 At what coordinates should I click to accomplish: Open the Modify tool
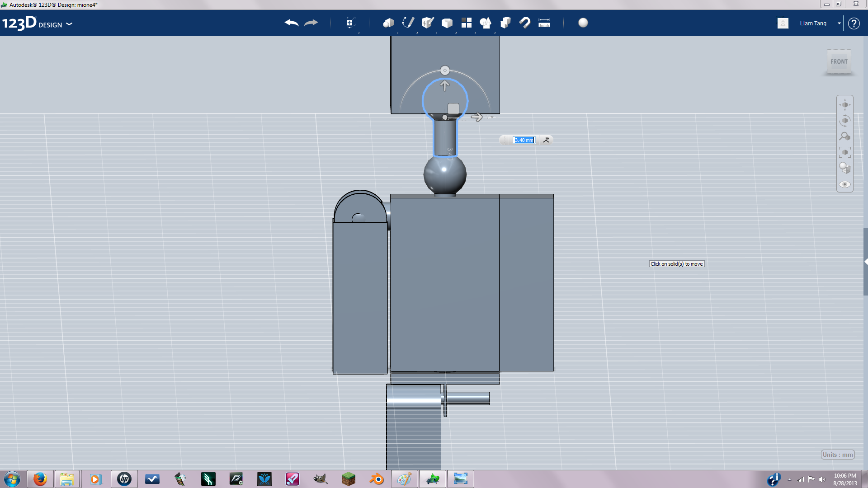click(x=447, y=23)
